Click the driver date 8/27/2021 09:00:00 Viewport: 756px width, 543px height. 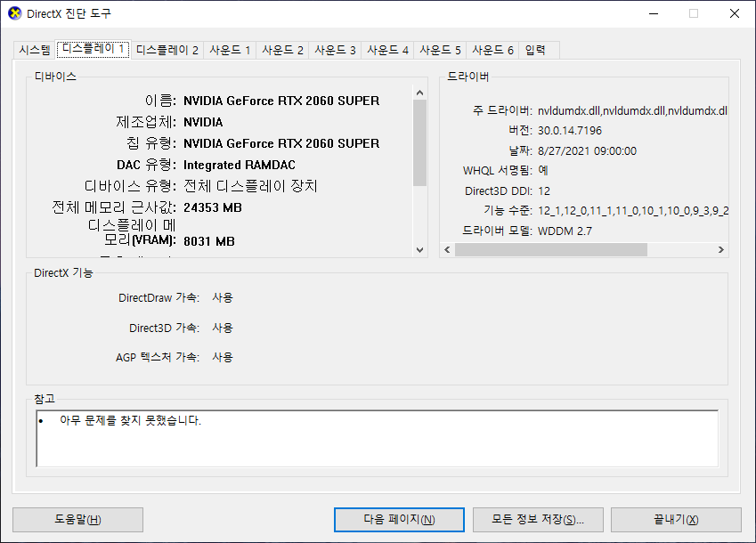[x=587, y=150]
